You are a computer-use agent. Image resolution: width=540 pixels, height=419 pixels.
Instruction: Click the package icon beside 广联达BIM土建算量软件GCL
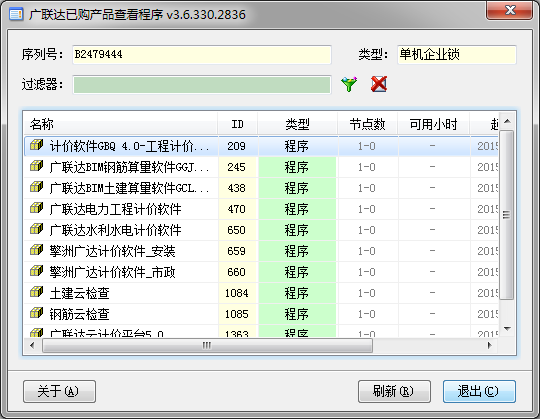36,187
